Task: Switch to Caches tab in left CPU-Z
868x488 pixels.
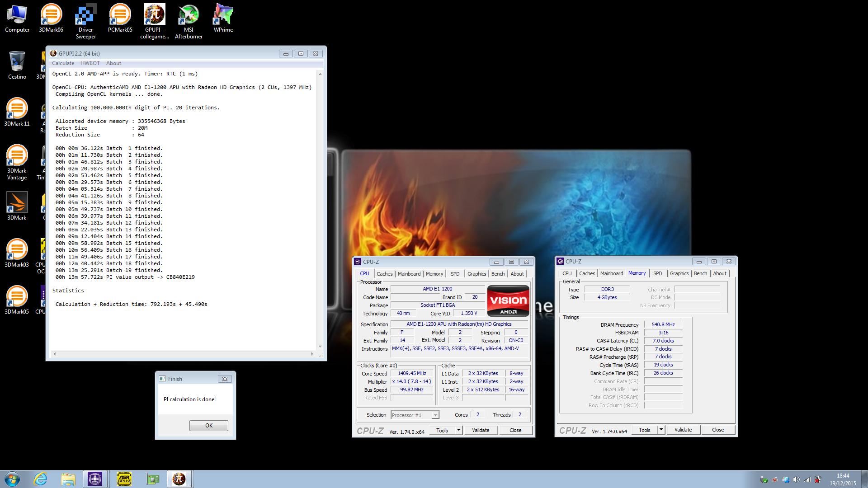Action: [x=384, y=274]
